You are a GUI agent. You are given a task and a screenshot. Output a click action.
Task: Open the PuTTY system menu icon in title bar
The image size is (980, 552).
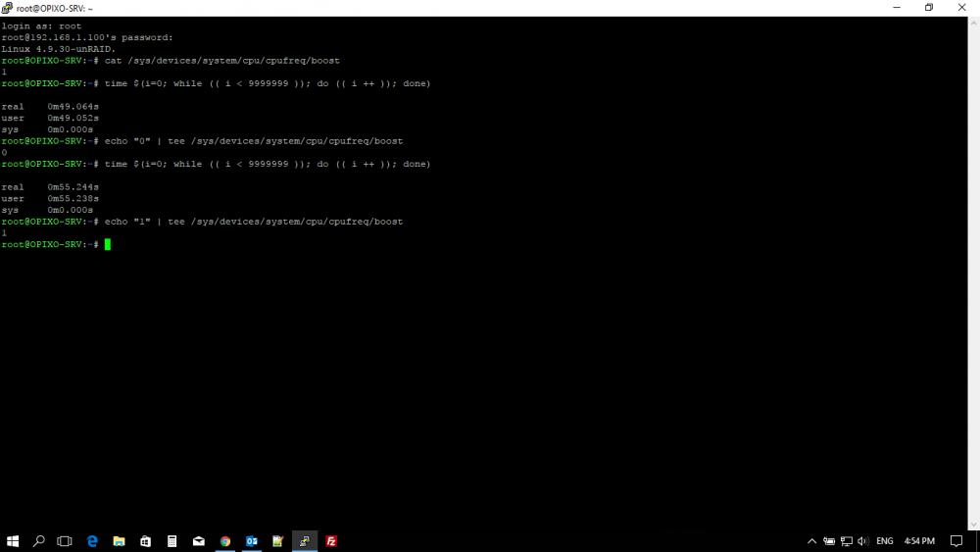click(7, 8)
